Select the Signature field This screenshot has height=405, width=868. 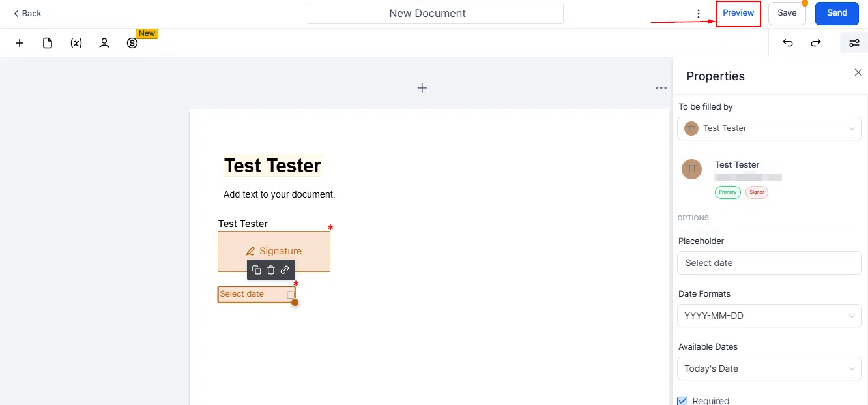274,251
